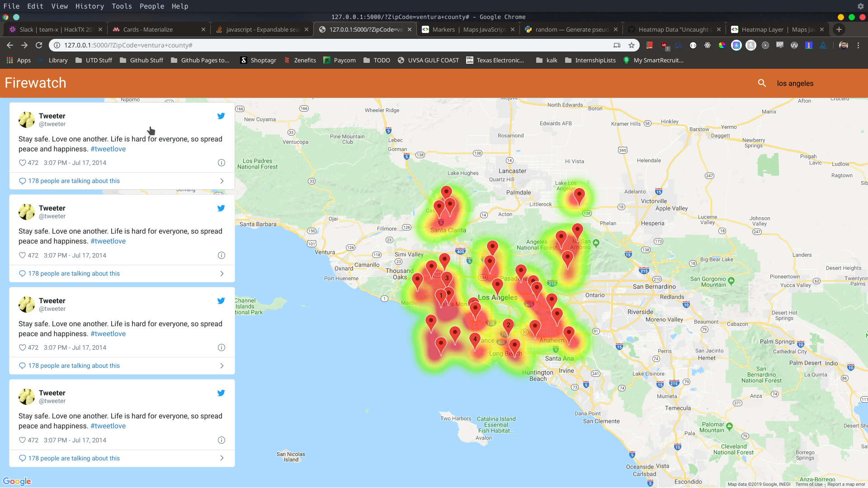Viewport: 868px width, 488px height.
Task: Open Chrome's three-dot menu
Action: click(858, 45)
